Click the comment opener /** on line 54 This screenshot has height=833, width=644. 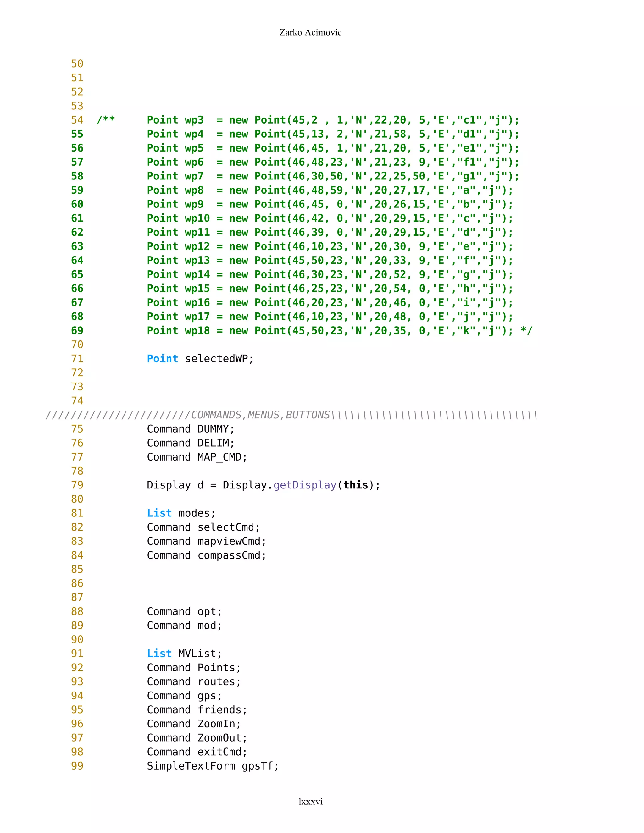point(106,120)
